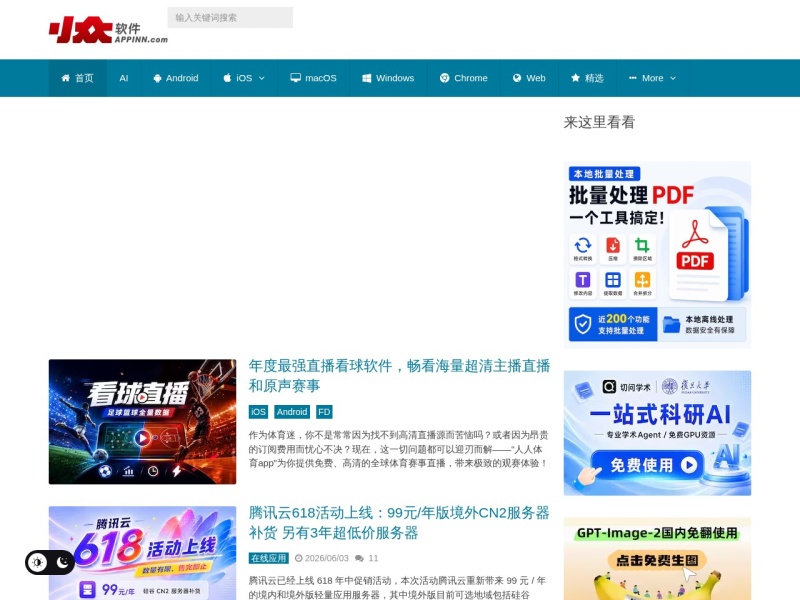The height and width of the screenshot is (600, 800).
Task: Open the AI menu item
Action: tap(123, 78)
